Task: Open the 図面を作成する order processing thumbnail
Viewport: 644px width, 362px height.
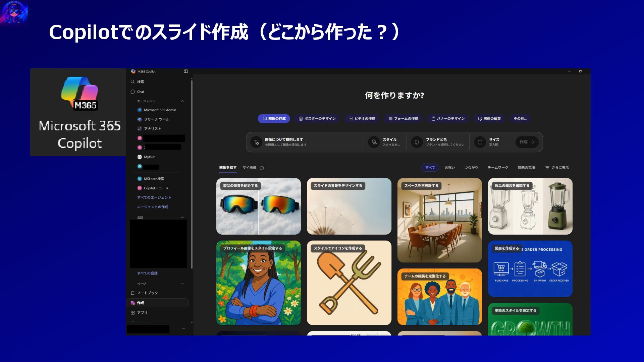Action: click(530, 268)
